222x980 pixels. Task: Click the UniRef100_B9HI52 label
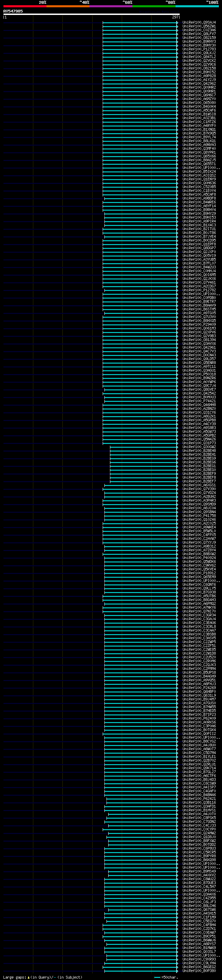pyautogui.click(x=199, y=72)
